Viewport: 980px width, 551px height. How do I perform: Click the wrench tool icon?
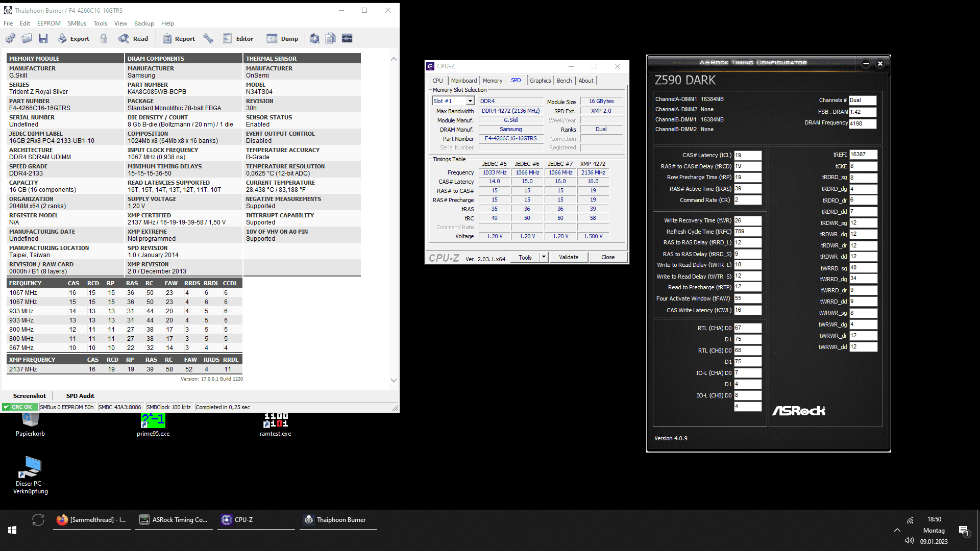pos(208,38)
